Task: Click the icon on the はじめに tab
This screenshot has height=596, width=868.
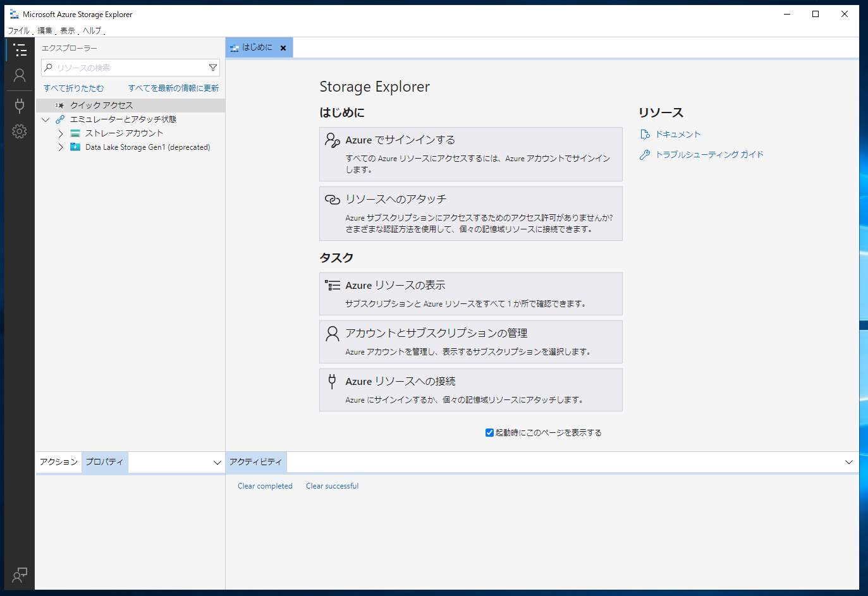Action: (235, 48)
